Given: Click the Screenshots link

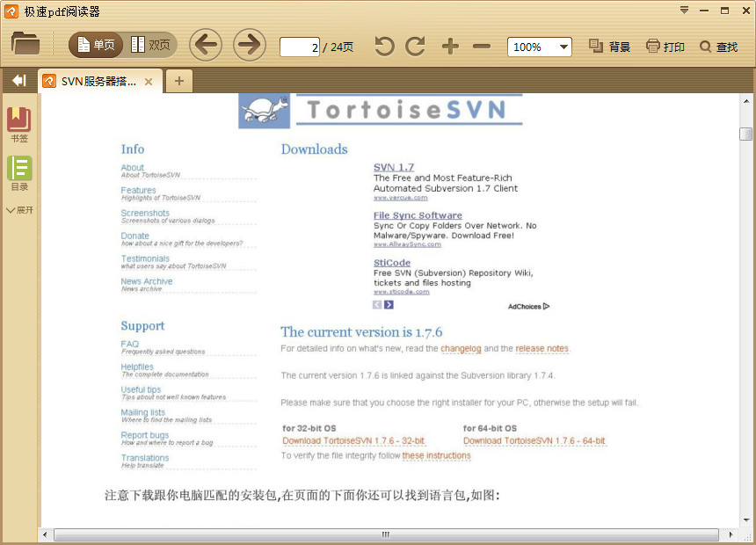Looking at the screenshot, I should click(145, 213).
